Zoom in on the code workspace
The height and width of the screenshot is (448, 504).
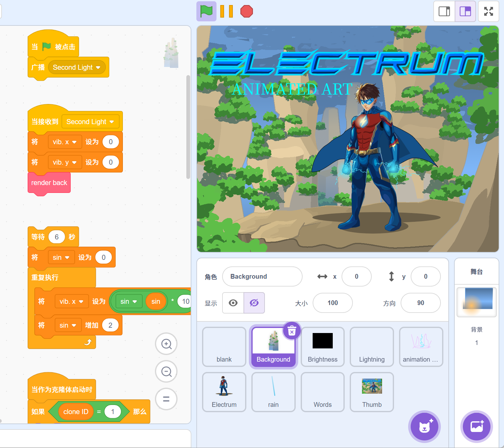[x=166, y=344]
